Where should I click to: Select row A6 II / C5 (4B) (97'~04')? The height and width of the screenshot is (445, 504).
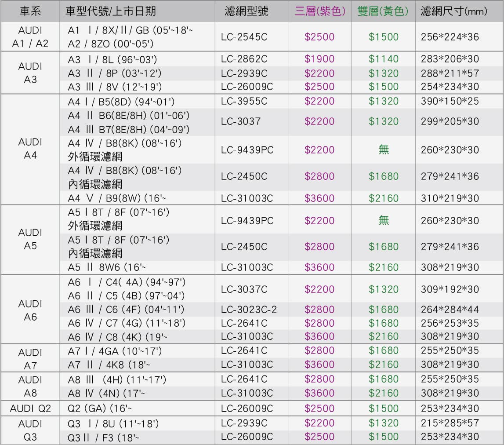click(126, 295)
